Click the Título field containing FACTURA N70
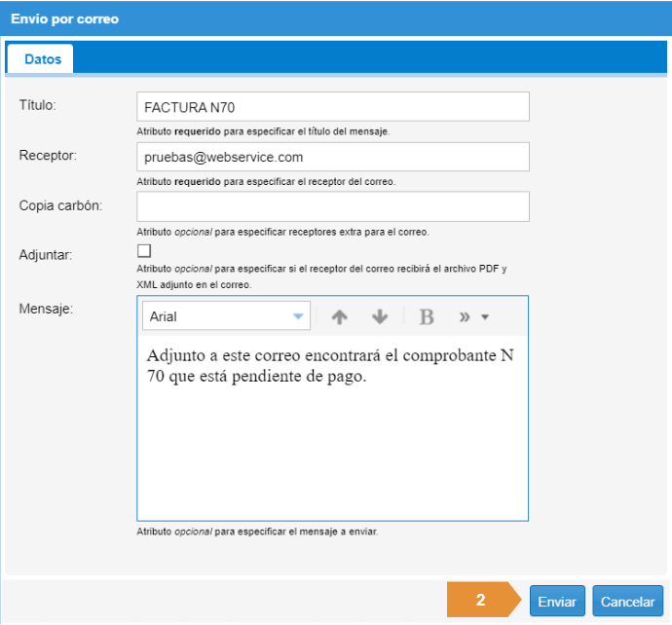The width and height of the screenshot is (672, 625). tap(333, 107)
